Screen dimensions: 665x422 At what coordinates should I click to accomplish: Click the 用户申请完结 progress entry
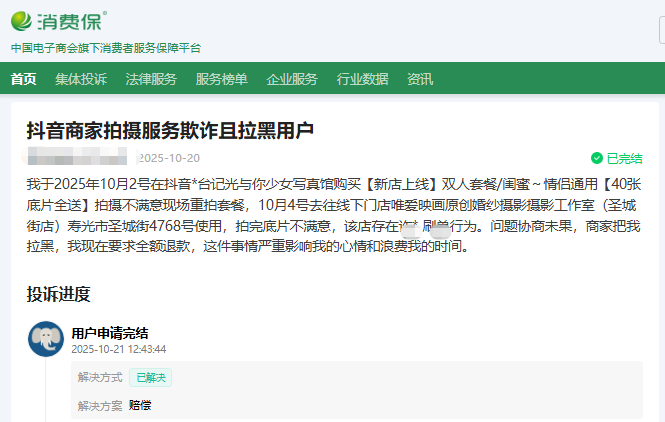(x=110, y=332)
